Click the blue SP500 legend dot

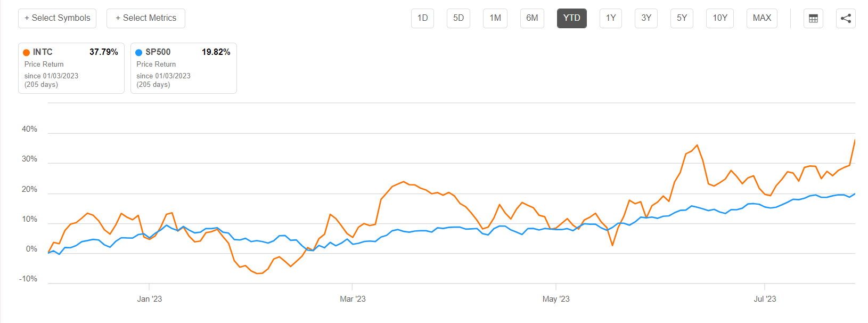pyautogui.click(x=139, y=52)
